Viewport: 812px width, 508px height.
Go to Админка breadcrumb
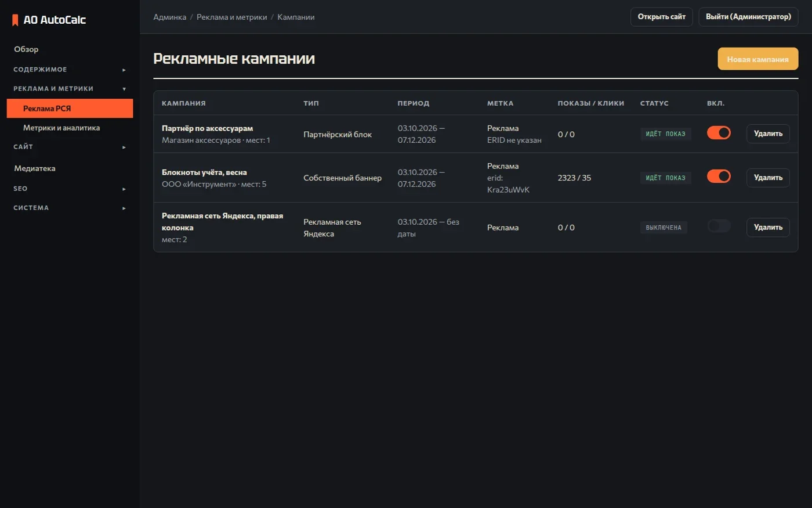pos(170,17)
